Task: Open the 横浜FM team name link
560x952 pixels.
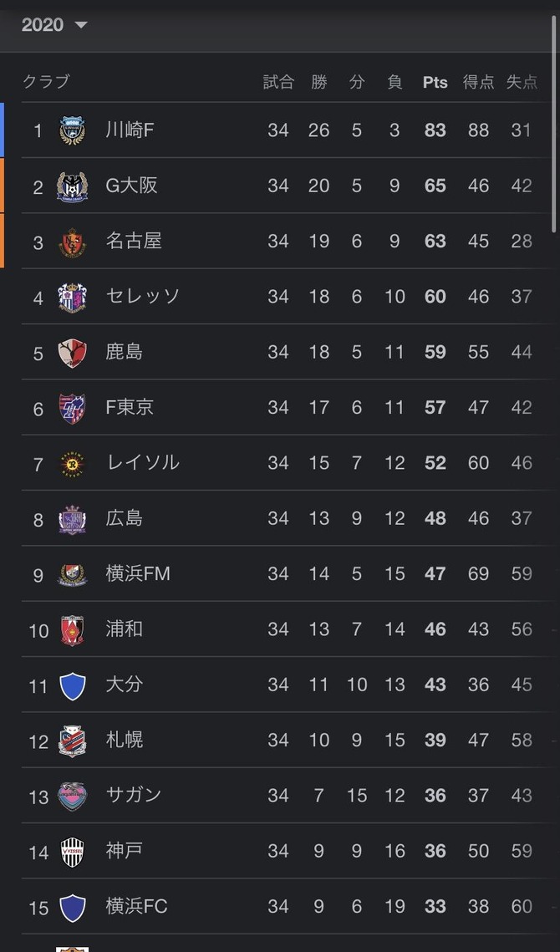Action: [x=138, y=573]
